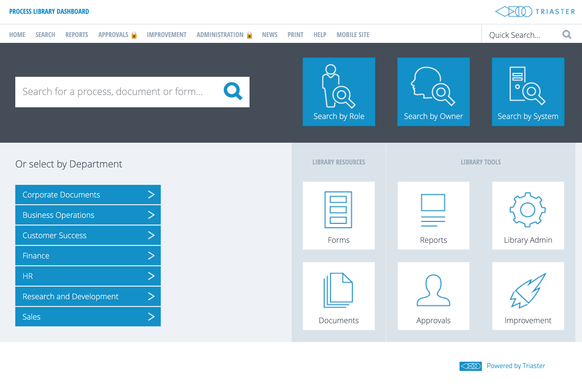Open the Administration menu item
Screen dimensions: 582x392
click(x=220, y=34)
